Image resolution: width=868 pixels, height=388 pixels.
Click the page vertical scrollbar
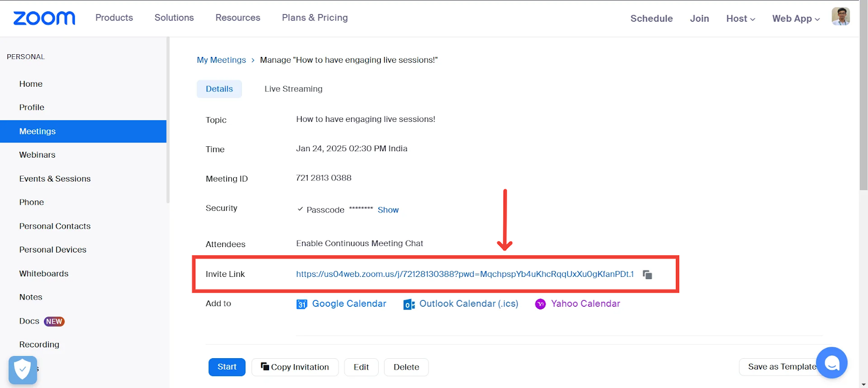(x=863, y=108)
